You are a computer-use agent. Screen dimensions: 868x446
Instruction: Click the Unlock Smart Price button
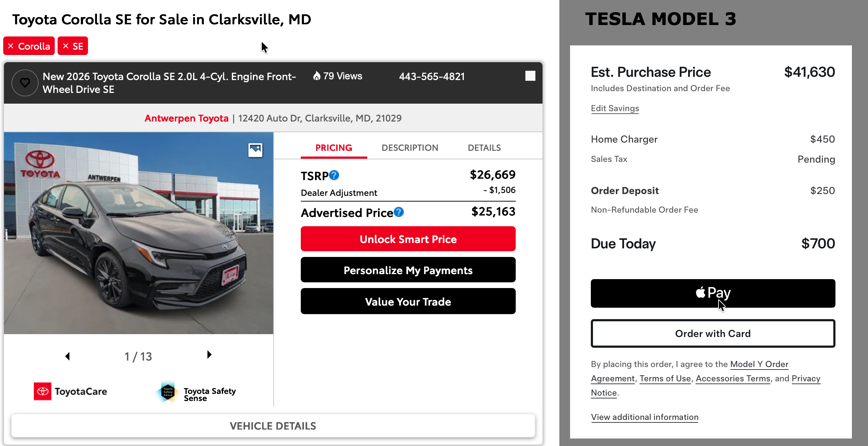pos(408,239)
